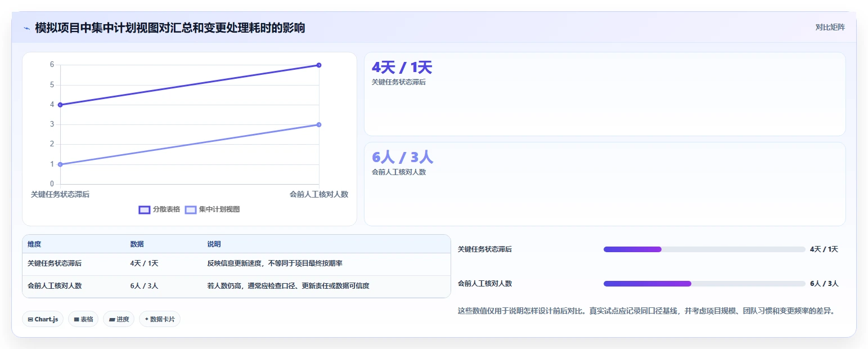Click the trend icon before the title
The width and height of the screenshot is (868, 349).
click(x=26, y=28)
